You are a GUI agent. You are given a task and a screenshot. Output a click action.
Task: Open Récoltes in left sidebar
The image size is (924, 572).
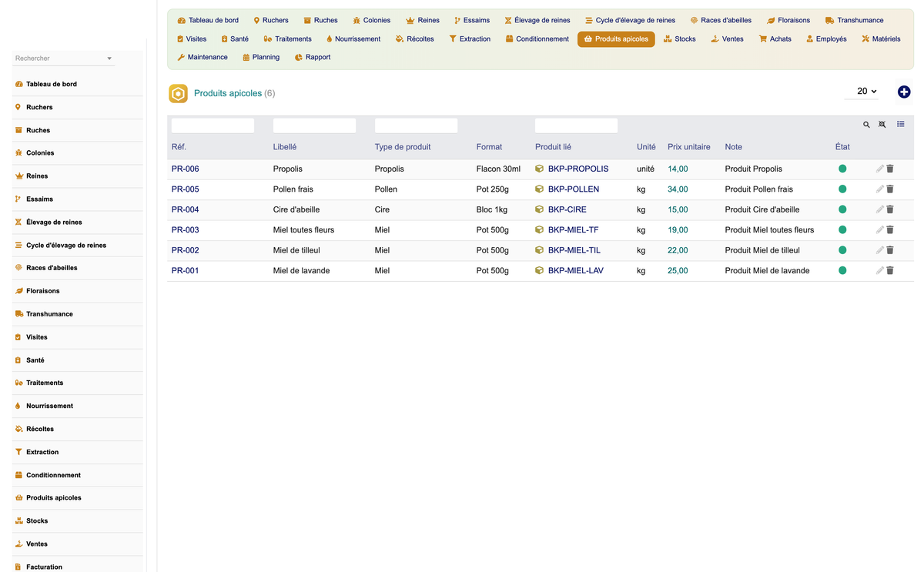[x=78, y=429]
